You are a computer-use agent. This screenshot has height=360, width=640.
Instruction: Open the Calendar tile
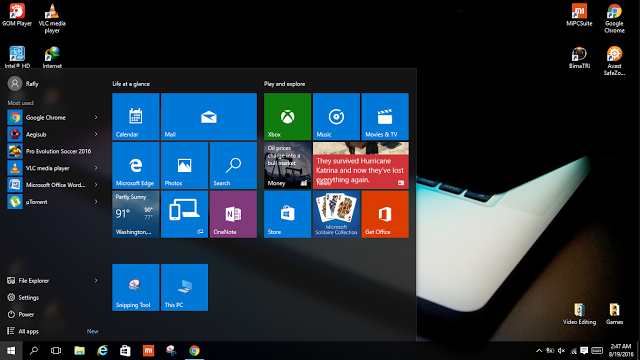136,117
